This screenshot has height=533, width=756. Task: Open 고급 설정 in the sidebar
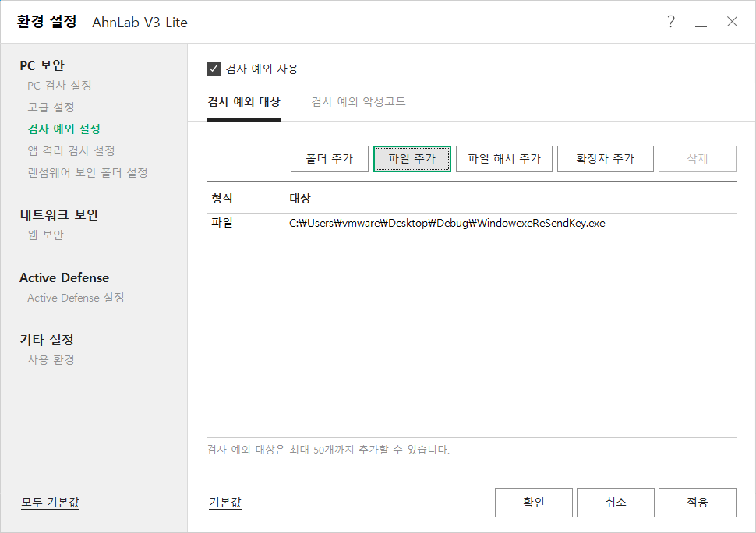pos(51,107)
